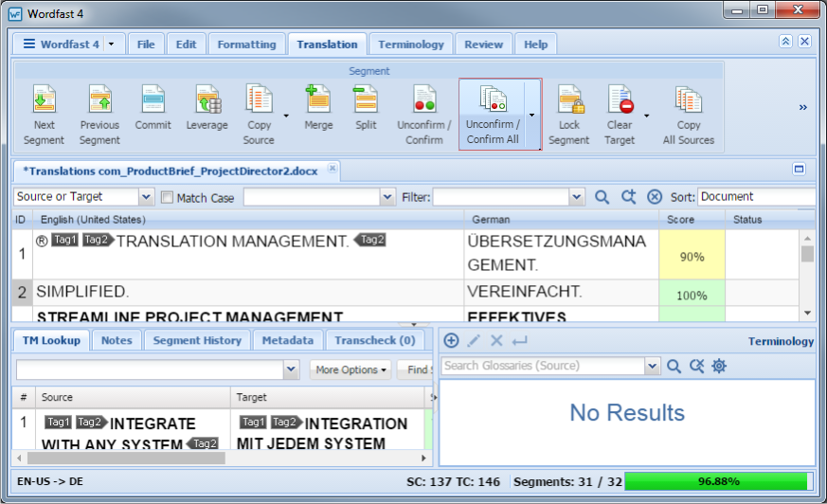
Task: Delete terminology entry X icon
Action: 496,340
